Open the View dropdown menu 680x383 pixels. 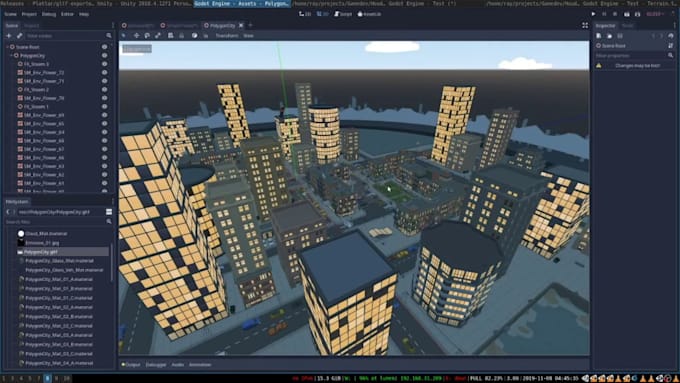pos(248,36)
